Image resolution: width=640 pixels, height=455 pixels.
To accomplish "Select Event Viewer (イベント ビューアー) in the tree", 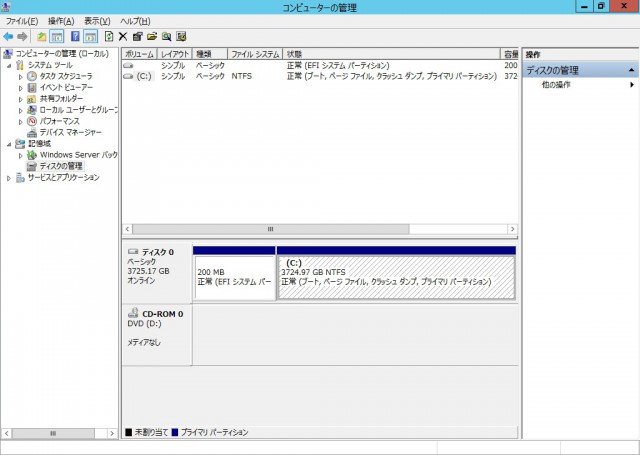I will 66,87.
